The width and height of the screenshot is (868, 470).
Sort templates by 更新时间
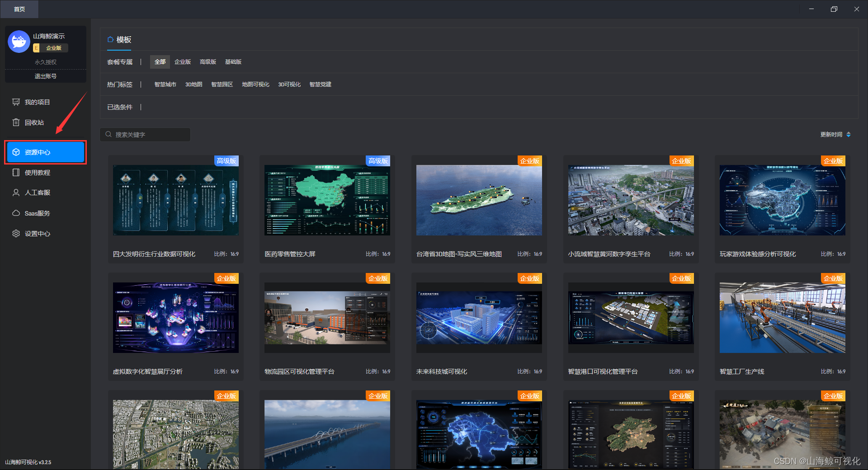pyautogui.click(x=831, y=134)
